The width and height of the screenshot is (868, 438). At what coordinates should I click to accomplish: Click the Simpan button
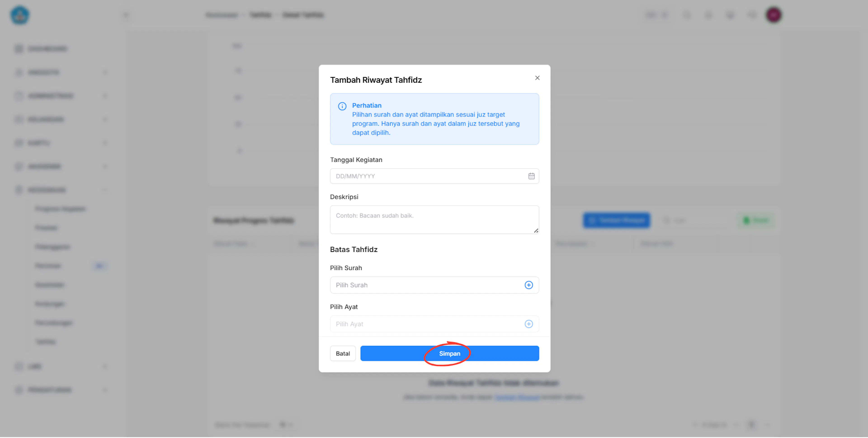450,354
